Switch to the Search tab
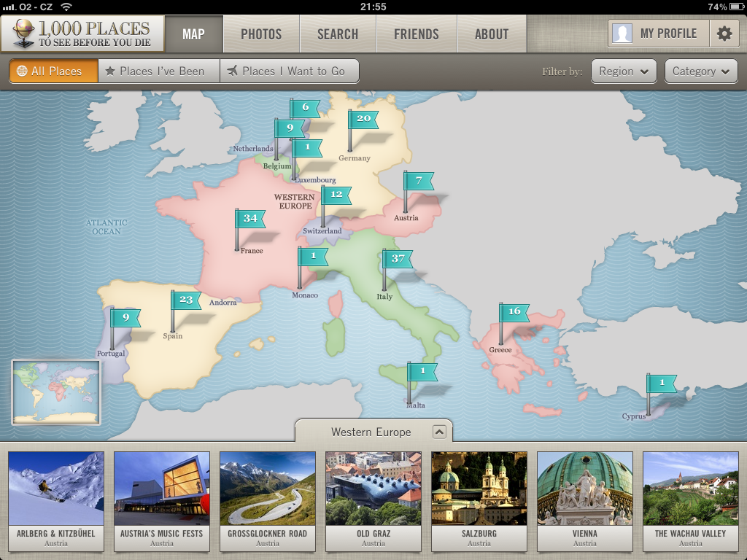The image size is (747, 560). (338, 34)
